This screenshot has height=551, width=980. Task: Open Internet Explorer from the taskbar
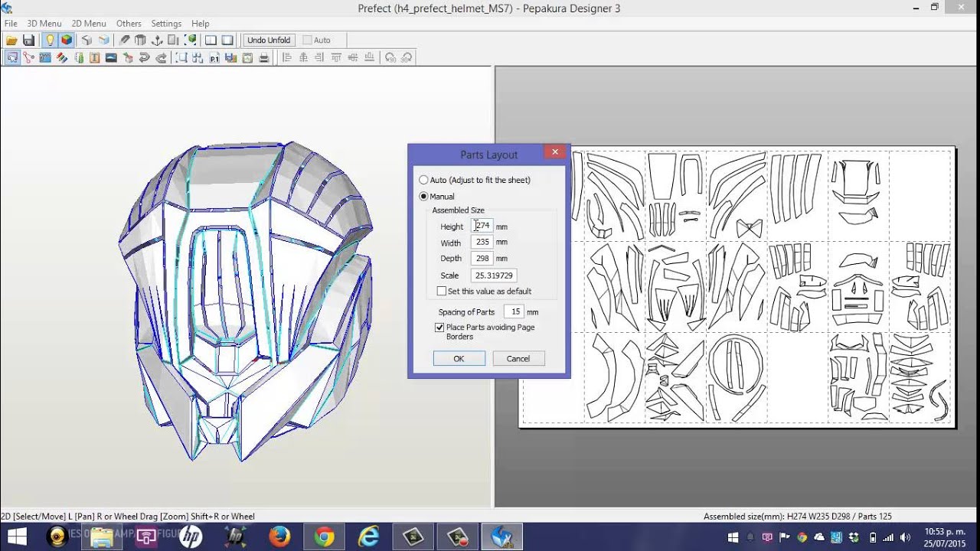pos(368,537)
